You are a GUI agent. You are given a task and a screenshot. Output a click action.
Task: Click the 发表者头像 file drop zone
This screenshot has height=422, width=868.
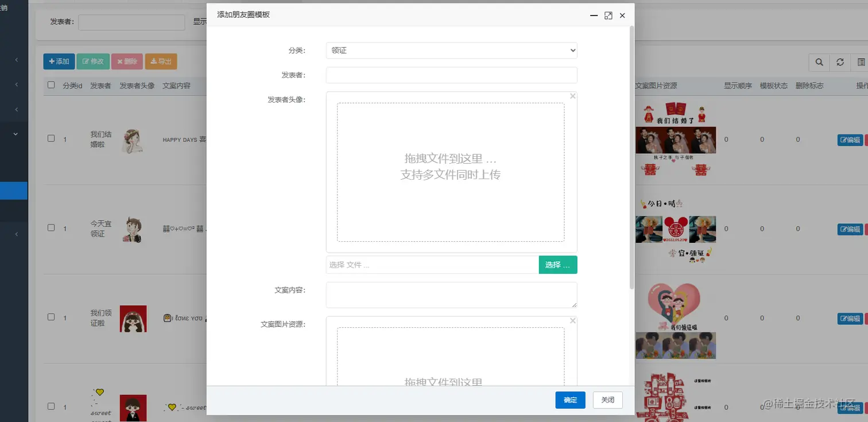(x=451, y=172)
